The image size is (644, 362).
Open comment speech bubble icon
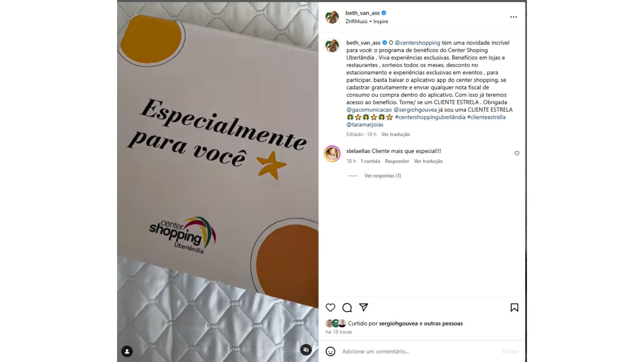(x=347, y=307)
